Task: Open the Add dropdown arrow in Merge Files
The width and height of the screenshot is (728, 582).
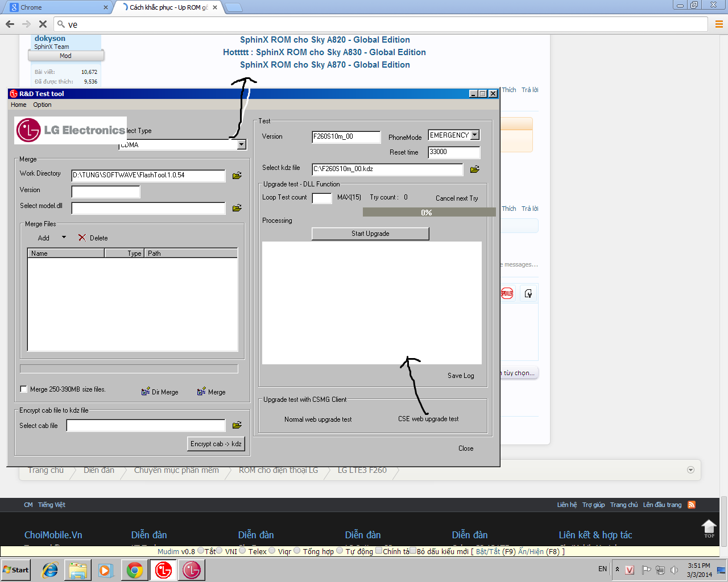Action: (x=64, y=238)
